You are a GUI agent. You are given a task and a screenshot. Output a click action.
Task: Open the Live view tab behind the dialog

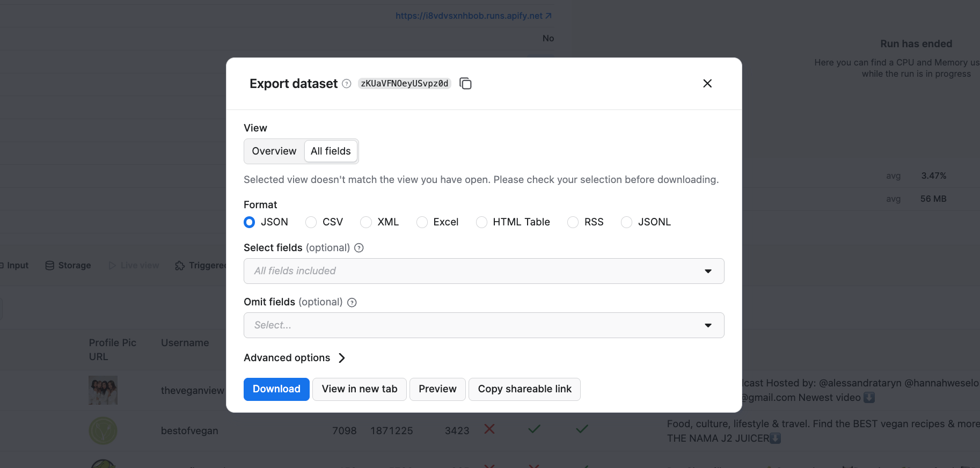coord(134,266)
